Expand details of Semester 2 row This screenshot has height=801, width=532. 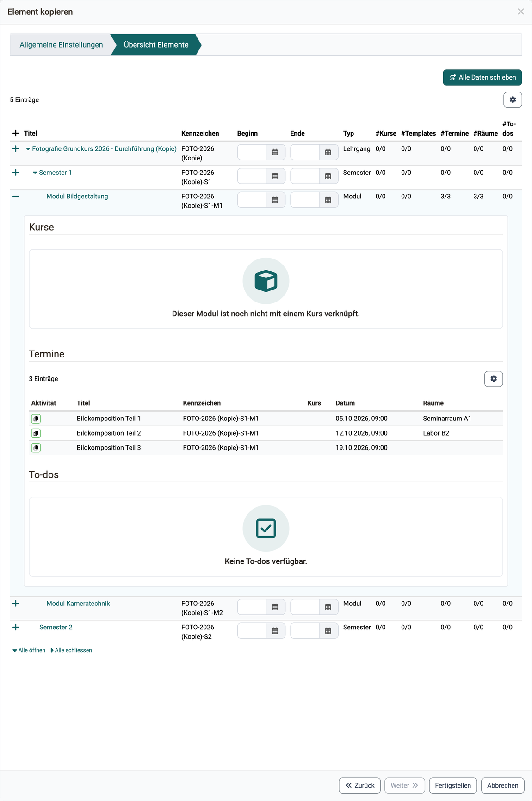(x=16, y=627)
